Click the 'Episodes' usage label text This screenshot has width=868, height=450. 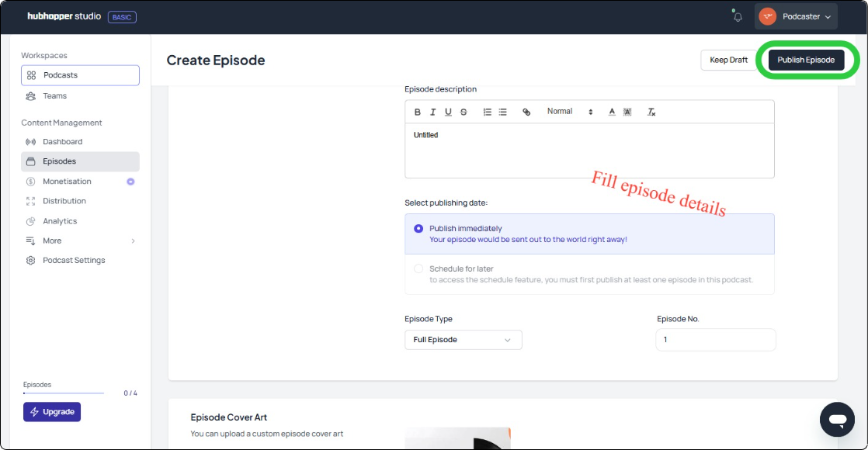pyautogui.click(x=37, y=385)
